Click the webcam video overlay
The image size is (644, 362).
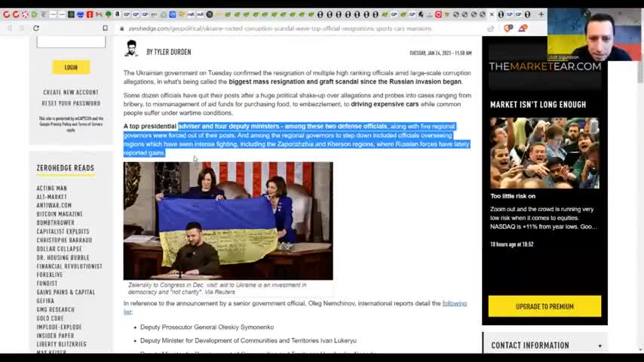point(594,35)
